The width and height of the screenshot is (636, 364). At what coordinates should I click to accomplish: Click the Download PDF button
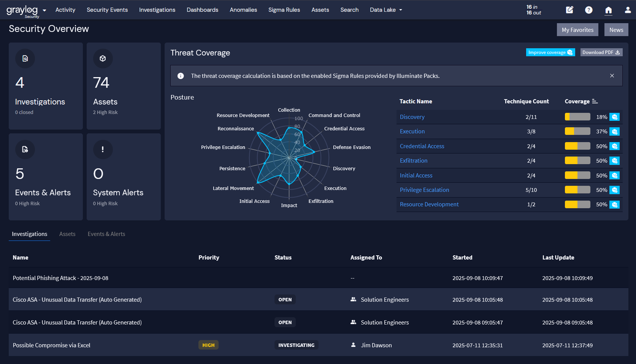click(601, 52)
